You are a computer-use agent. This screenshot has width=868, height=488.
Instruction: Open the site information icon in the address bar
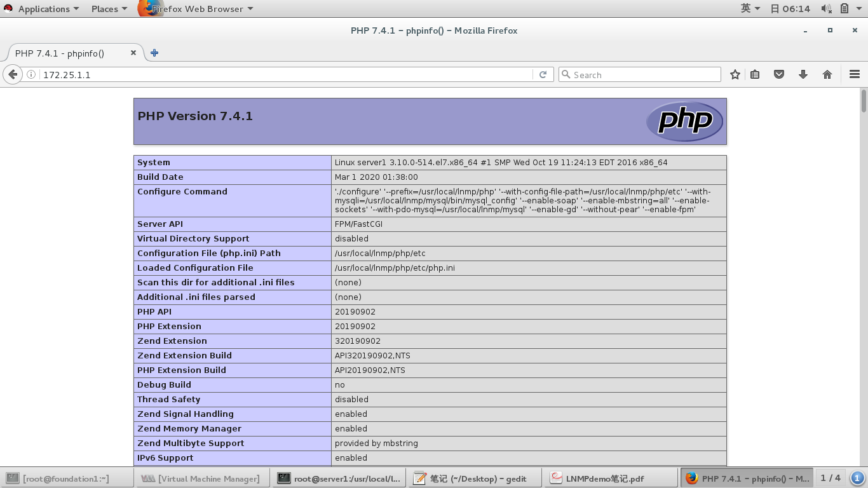click(x=31, y=74)
